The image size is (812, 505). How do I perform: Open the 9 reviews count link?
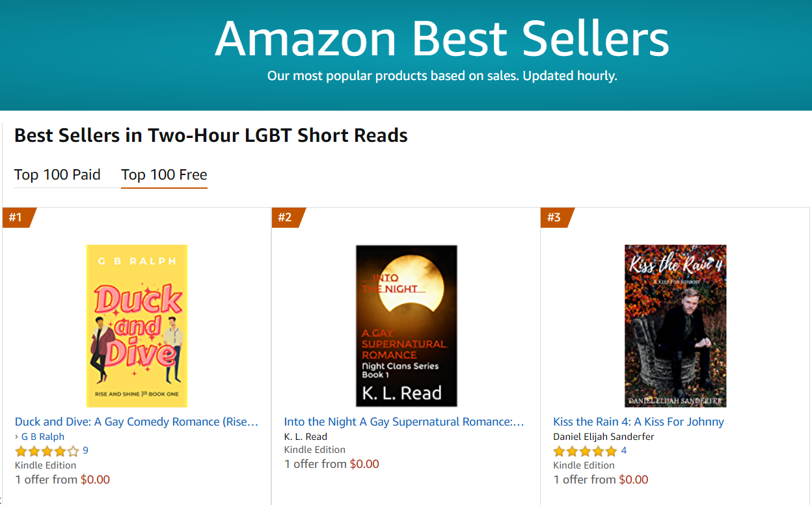click(x=85, y=450)
